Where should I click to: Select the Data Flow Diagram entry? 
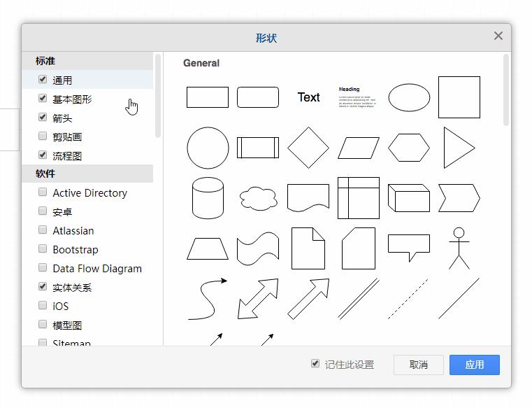point(97,268)
